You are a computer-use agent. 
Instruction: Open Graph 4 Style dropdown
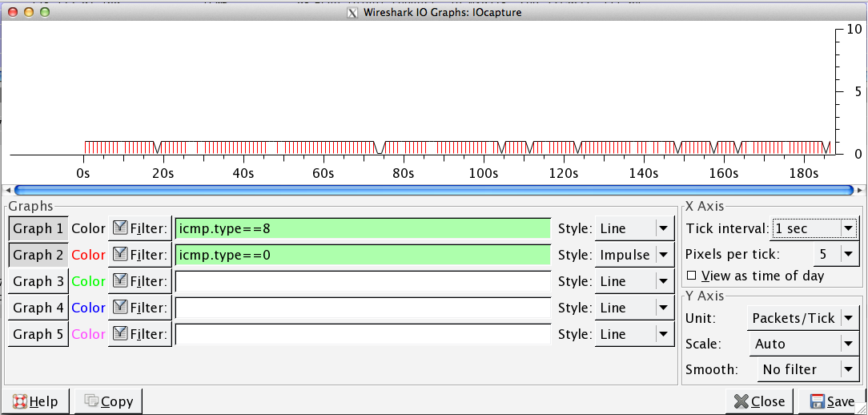[x=634, y=308]
